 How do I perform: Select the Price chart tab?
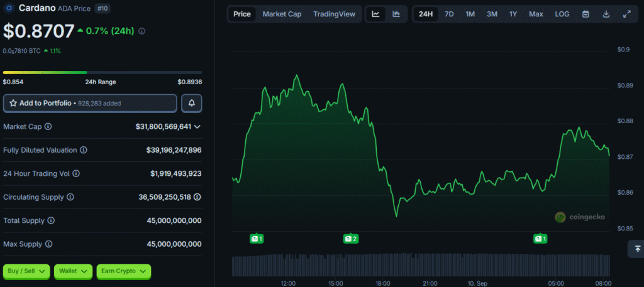[x=242, y=14]
